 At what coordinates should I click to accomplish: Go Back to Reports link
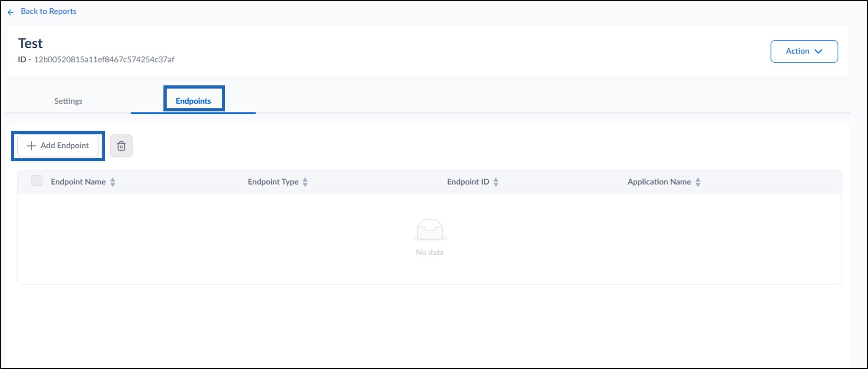pyautogui.click(x=49, y=11)
